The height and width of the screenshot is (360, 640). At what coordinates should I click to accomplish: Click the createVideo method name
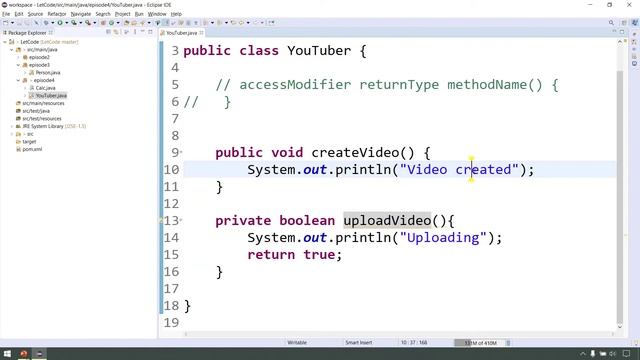pos(355,153)
